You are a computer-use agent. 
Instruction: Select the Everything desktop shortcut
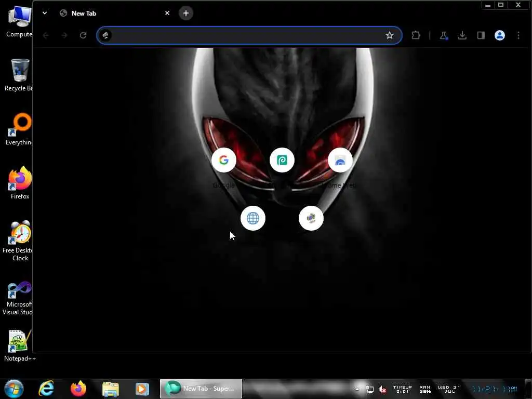point(20,129)
